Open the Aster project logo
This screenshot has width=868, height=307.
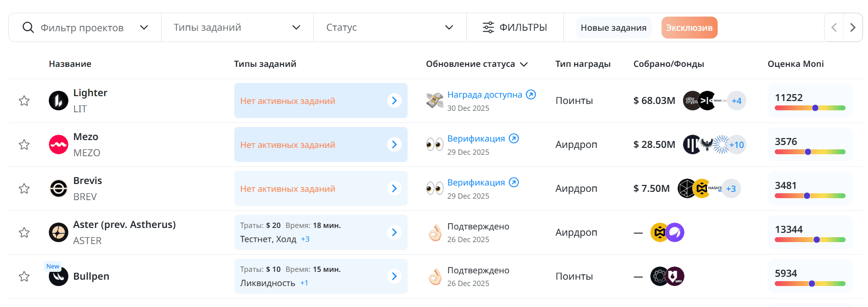59,232
